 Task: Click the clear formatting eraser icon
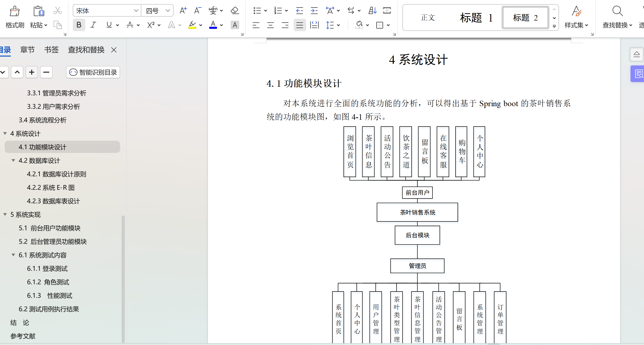pos(234,11)
